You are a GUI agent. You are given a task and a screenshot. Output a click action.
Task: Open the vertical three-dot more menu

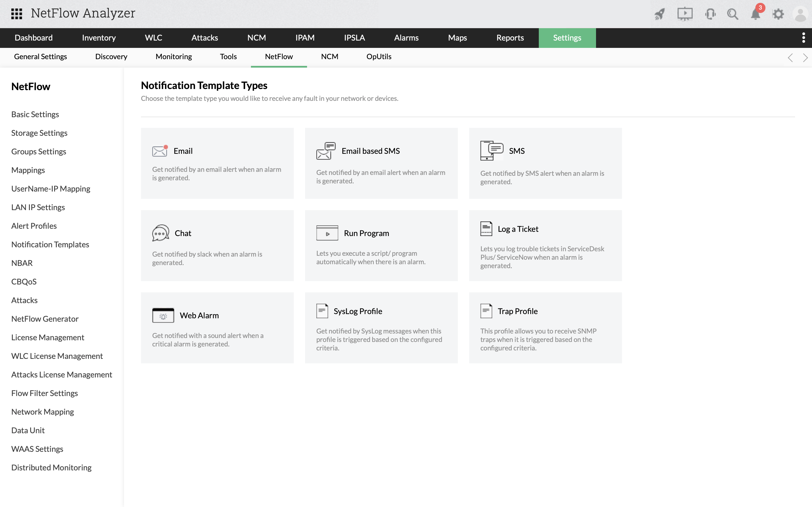pos(803,37)
